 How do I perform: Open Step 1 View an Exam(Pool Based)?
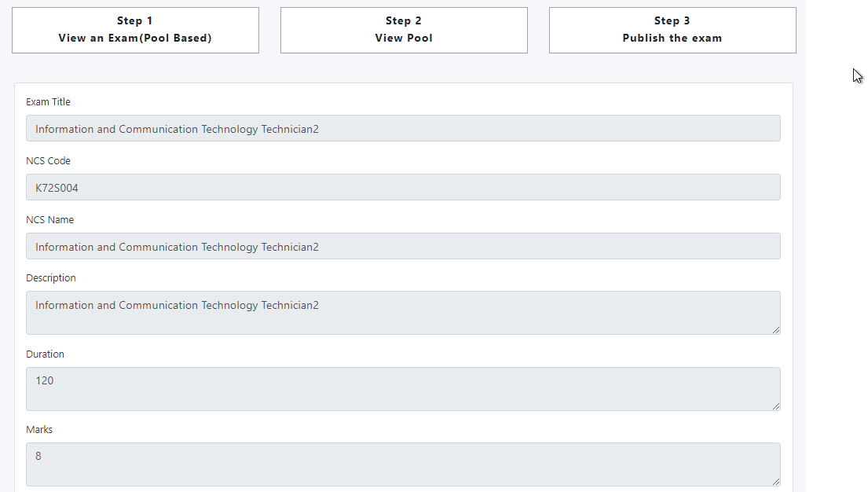coord(135,30)
